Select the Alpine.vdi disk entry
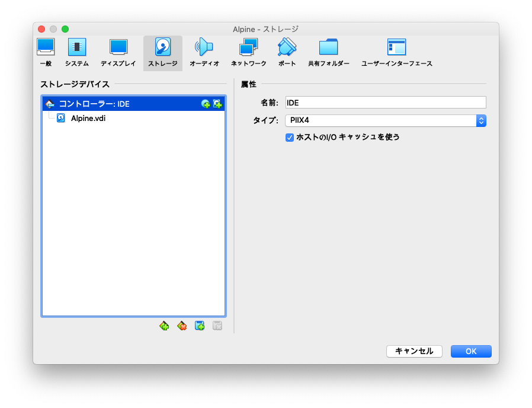This screenshot has width=532, height=408. tap(88, 118)
